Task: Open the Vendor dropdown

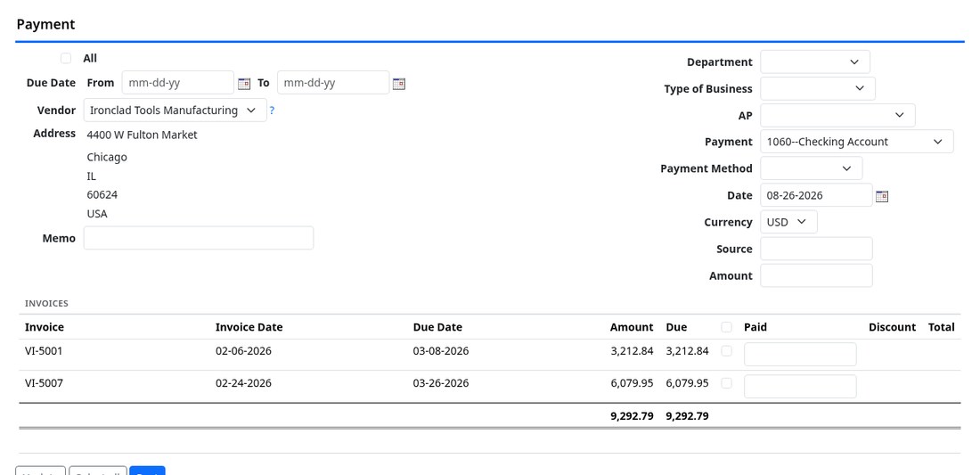Action: [x=175, y=110]
